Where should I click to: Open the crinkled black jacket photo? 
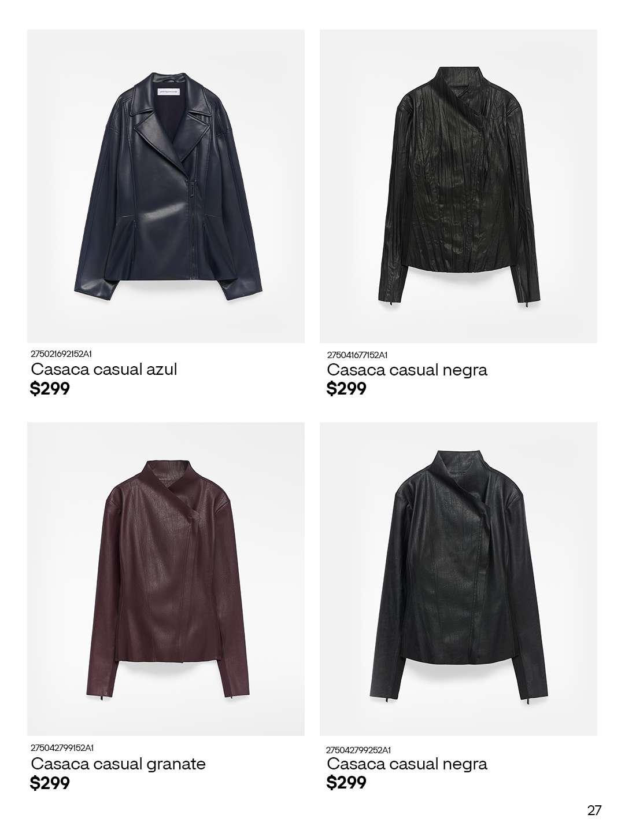(458, 186)
